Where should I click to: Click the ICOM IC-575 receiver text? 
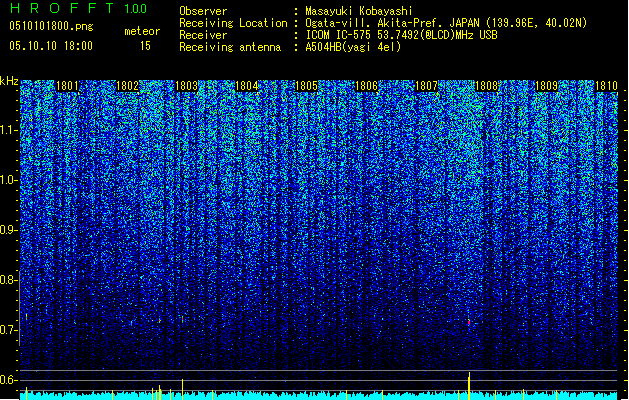click(x=401, y=35)
